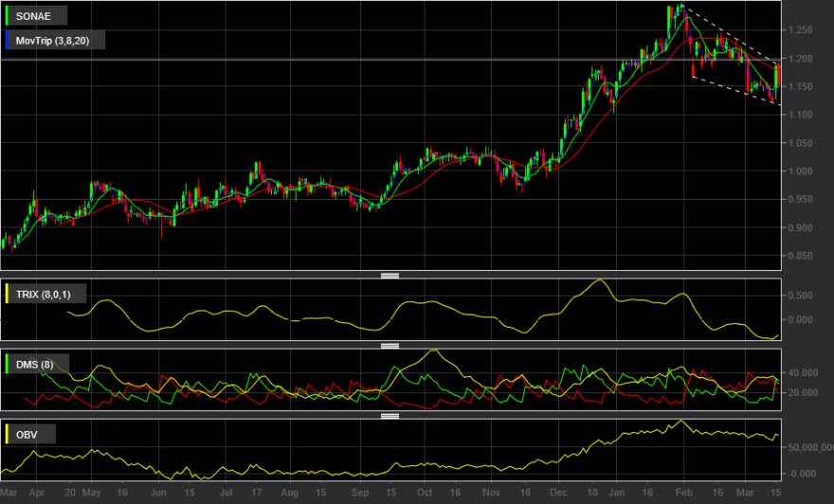Viewport: 834px width, 504px height.
Task: Click the OBV indicator label
Action: (27, 434)
